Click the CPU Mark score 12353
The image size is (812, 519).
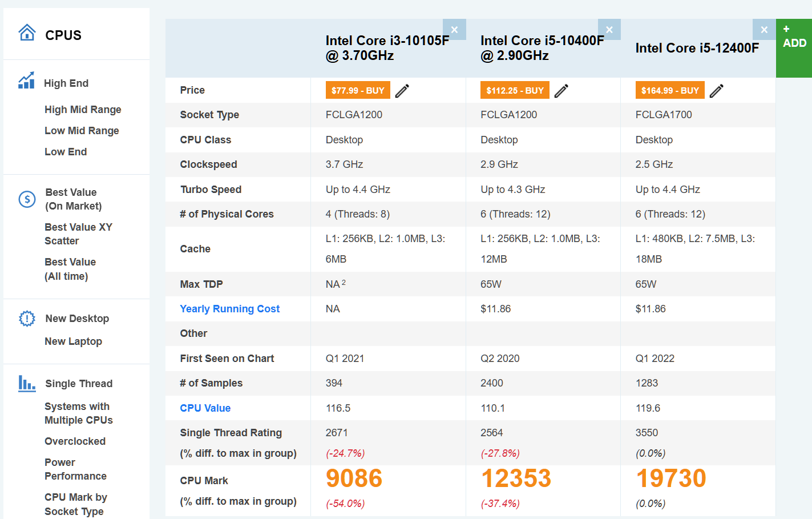click(516, 478)
